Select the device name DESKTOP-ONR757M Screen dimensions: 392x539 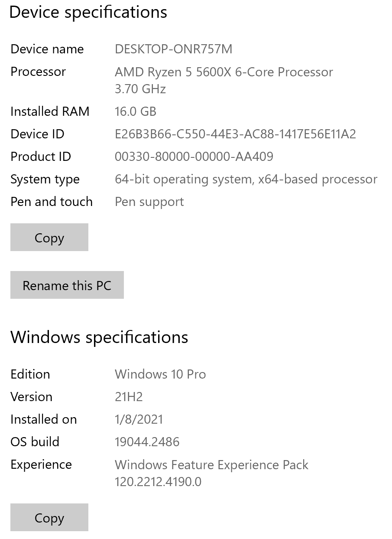click(x=173, y=49)
